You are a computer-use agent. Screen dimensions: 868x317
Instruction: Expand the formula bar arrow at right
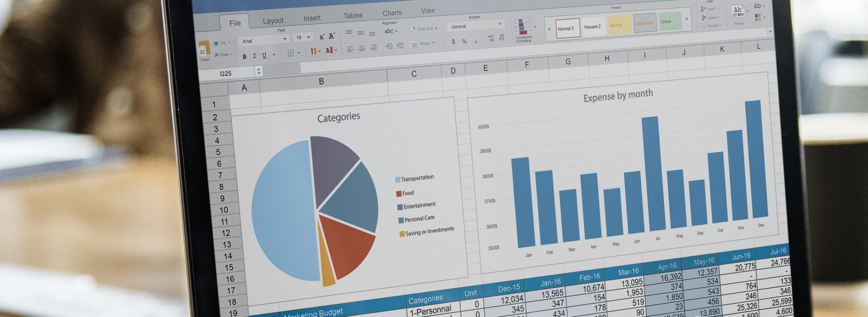tap(770, 31)
